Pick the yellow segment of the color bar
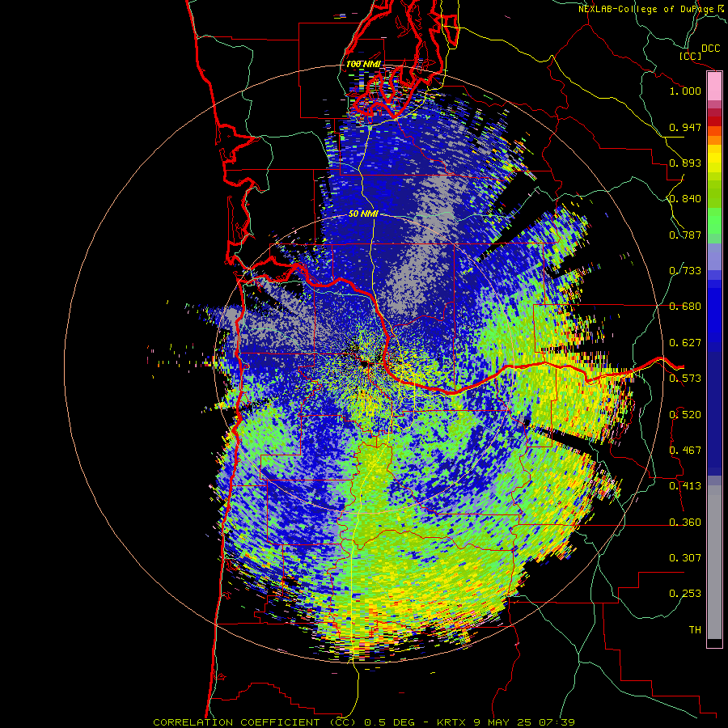This screenshot has width=728, height=728. point(714,159)
